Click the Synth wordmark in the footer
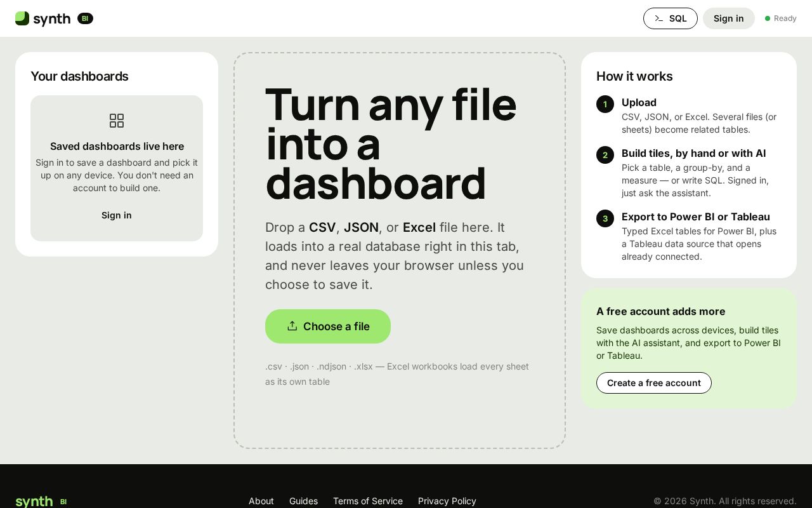Viewport: 812px width, 508px height. pos(34,502)
